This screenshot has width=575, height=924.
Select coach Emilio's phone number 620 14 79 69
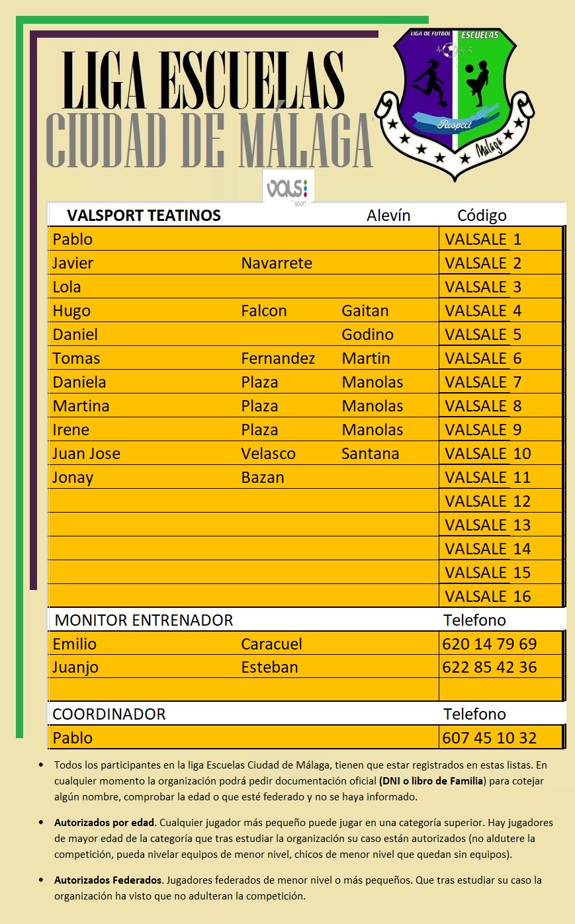click(x=489, y=644)
